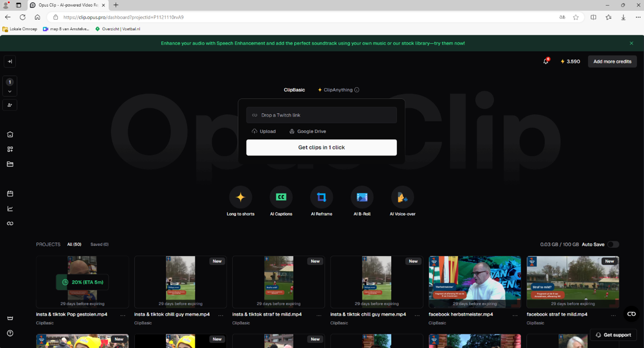This screenshot has height=348, width=644.
Task: Open Lokale Omroep bookmark
Action: coord(20,29)
